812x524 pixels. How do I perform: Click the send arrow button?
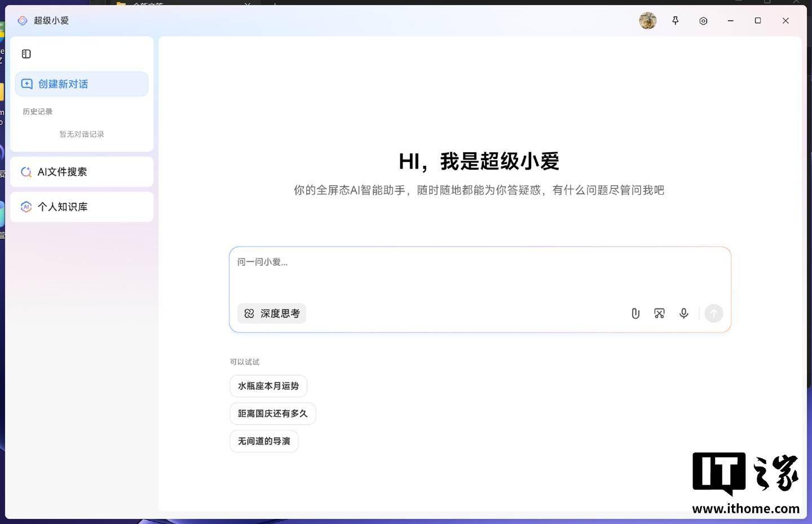[x=714, y=314]
